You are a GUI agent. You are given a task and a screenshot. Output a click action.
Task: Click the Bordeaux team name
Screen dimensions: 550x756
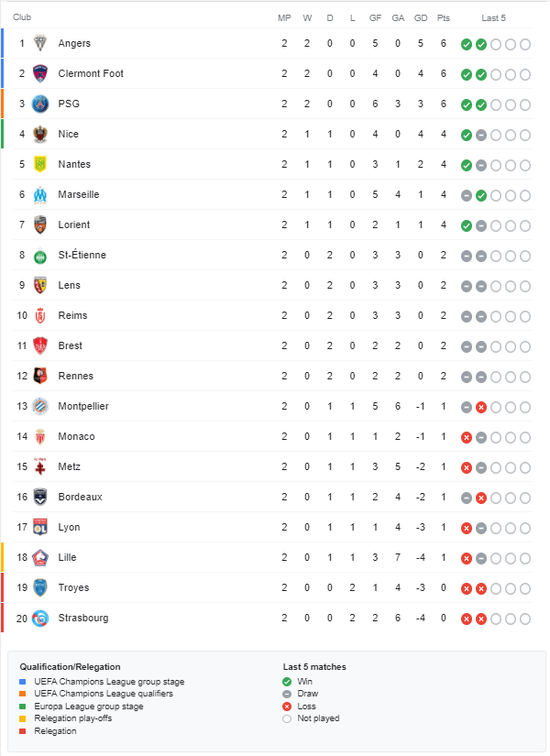[80, 497]
